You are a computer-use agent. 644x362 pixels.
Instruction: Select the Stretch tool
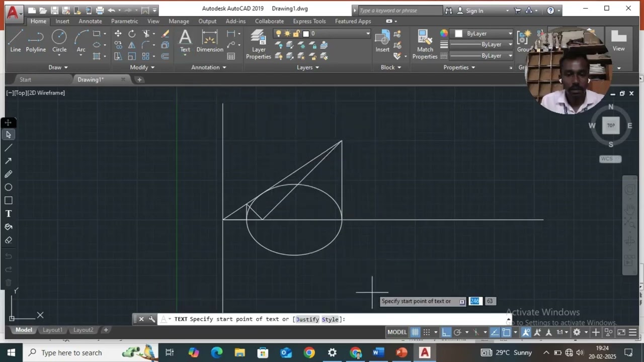(118, 56)
